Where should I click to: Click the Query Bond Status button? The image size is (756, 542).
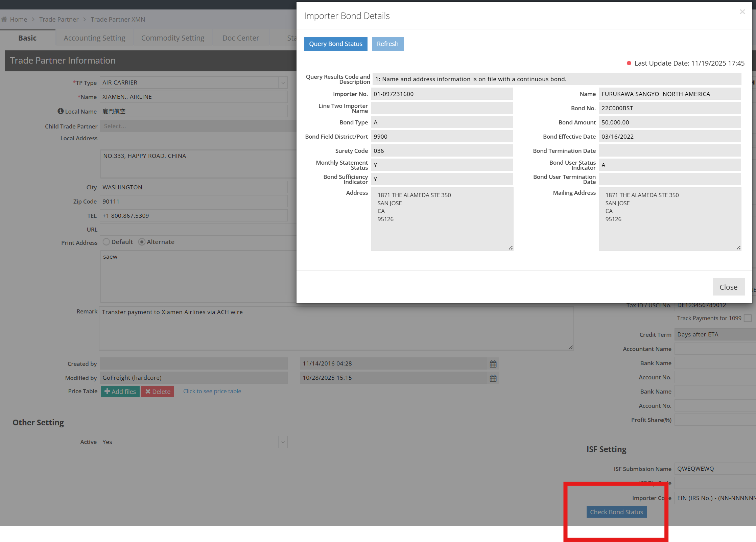tap(335, 44)
